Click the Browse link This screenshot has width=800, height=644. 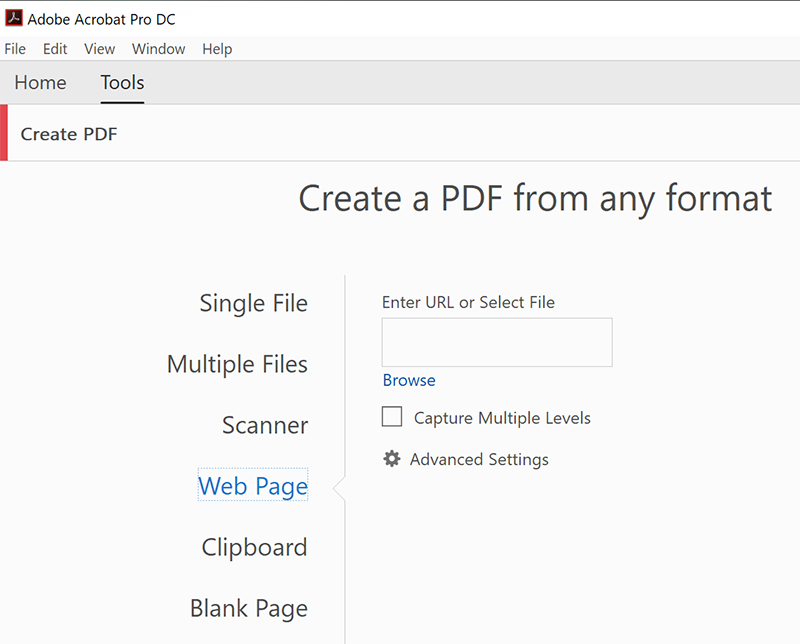pyautogui.click(x=409, y=380)
